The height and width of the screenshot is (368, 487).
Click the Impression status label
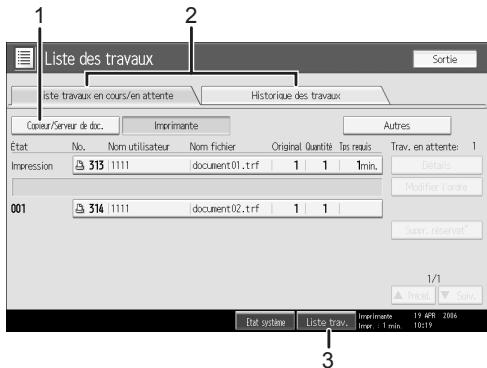[32, 166]
